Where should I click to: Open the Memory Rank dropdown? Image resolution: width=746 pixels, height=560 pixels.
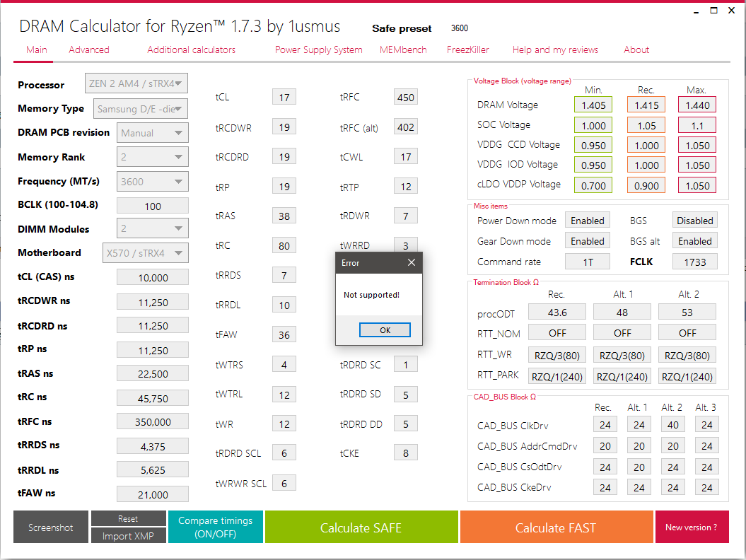[x=153, y=157]
